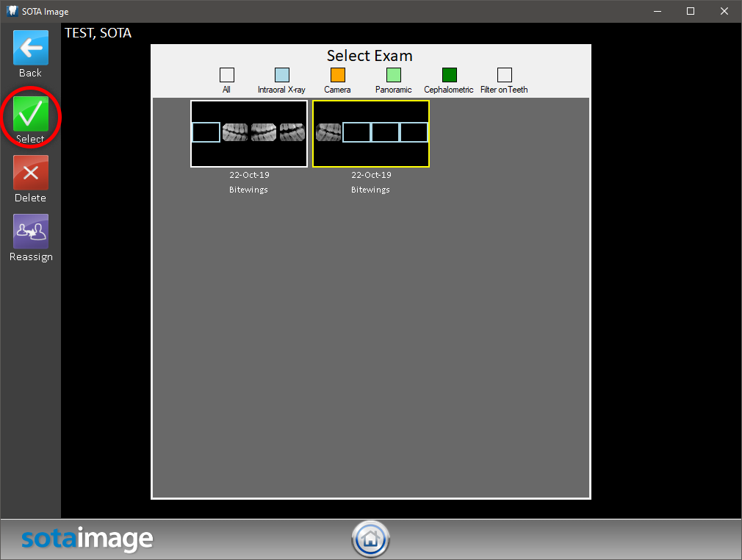Toggle the Intraoral X-ray filter

[x=281, y=75]
